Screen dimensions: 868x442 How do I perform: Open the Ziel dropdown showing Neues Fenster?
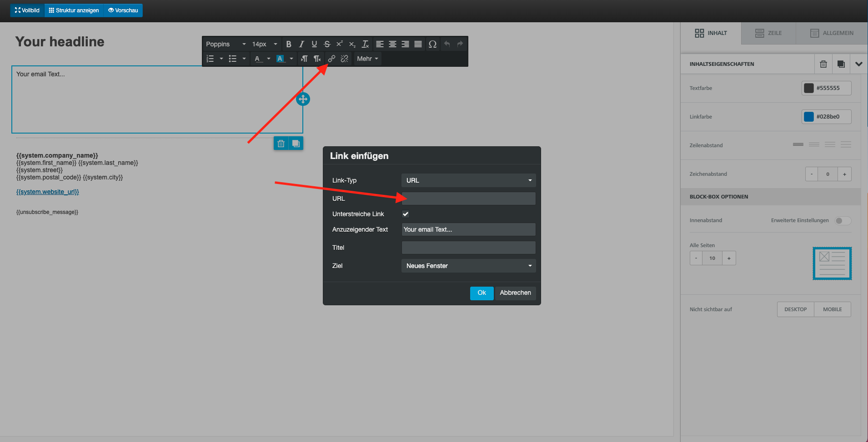point(468,266)
